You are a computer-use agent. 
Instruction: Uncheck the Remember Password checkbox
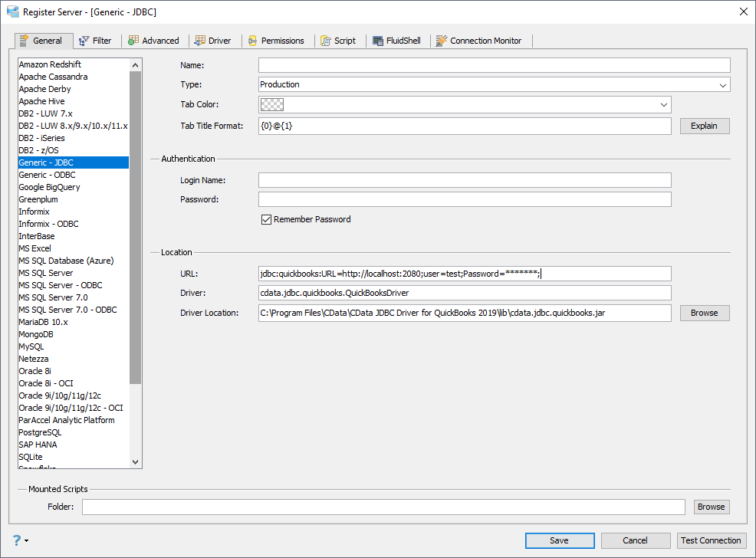[x=267, y=219]
